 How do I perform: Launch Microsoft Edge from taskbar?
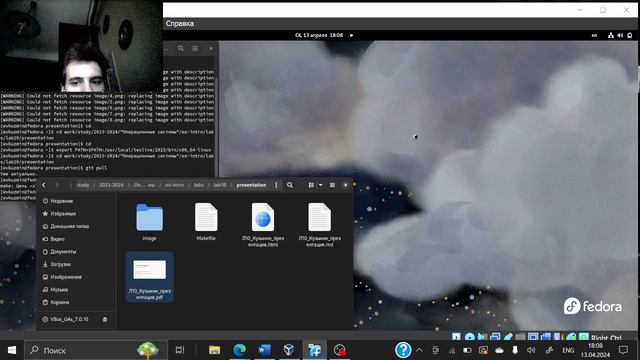pyautogui.click(x=240, y=350)
